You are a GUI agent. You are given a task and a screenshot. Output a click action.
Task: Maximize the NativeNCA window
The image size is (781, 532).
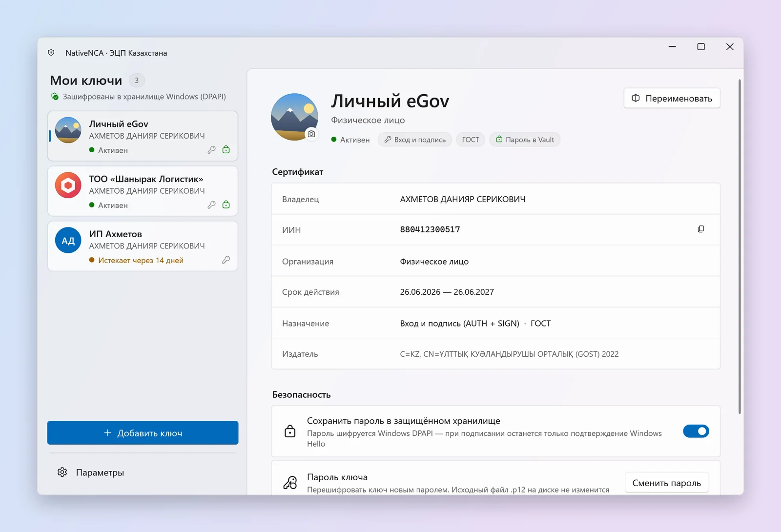pos(701,47)
